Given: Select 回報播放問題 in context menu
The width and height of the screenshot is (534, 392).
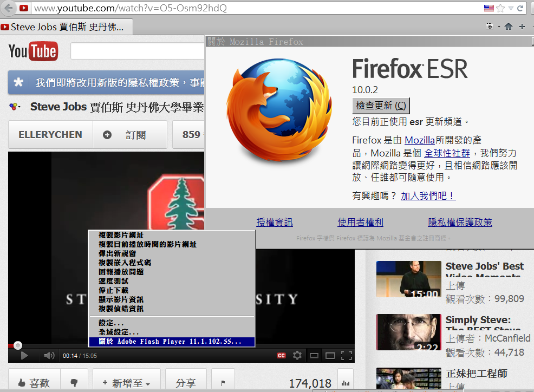Looking at the screenshot, I should click(172, 272).
